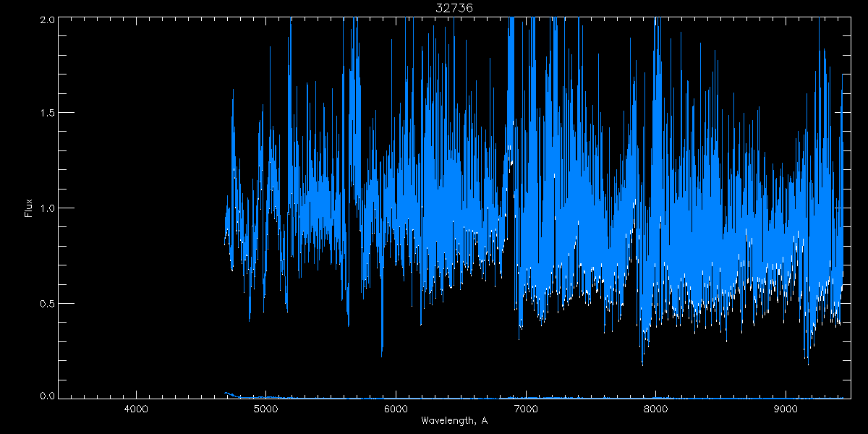Click the 7000 wavelength tick label
Screen dimensions: 868x434
[x=526, y=410]
